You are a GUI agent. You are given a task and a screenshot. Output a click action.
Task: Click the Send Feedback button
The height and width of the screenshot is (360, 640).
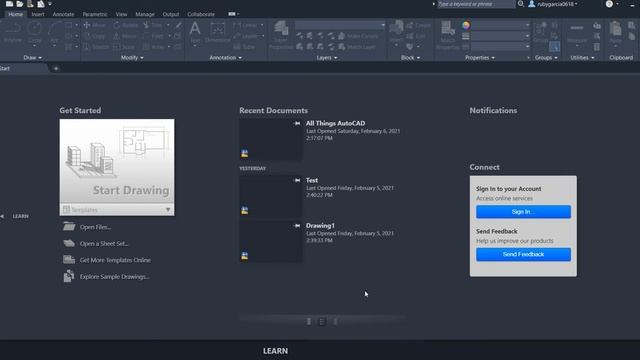click(x=523, y=254)
